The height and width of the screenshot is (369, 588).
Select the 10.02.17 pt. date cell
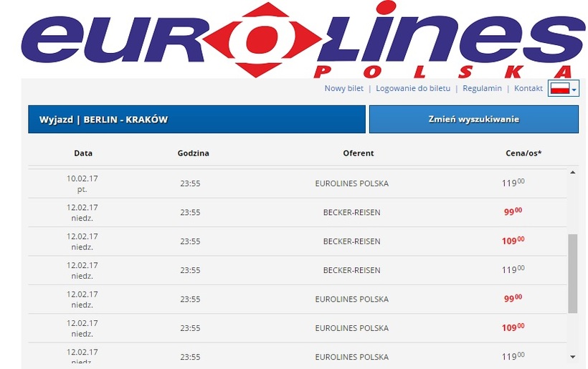(x=82, y=184)
